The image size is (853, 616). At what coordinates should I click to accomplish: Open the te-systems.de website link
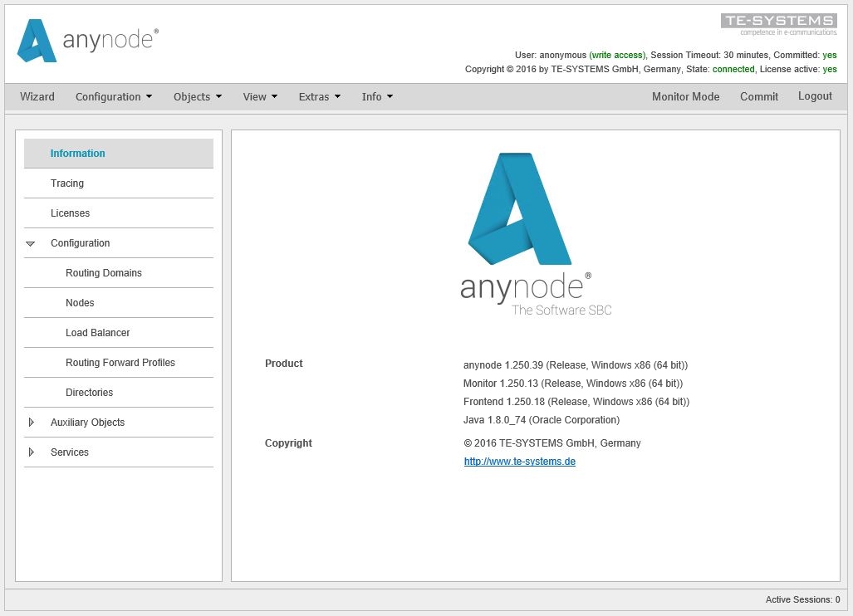[519, 462]
